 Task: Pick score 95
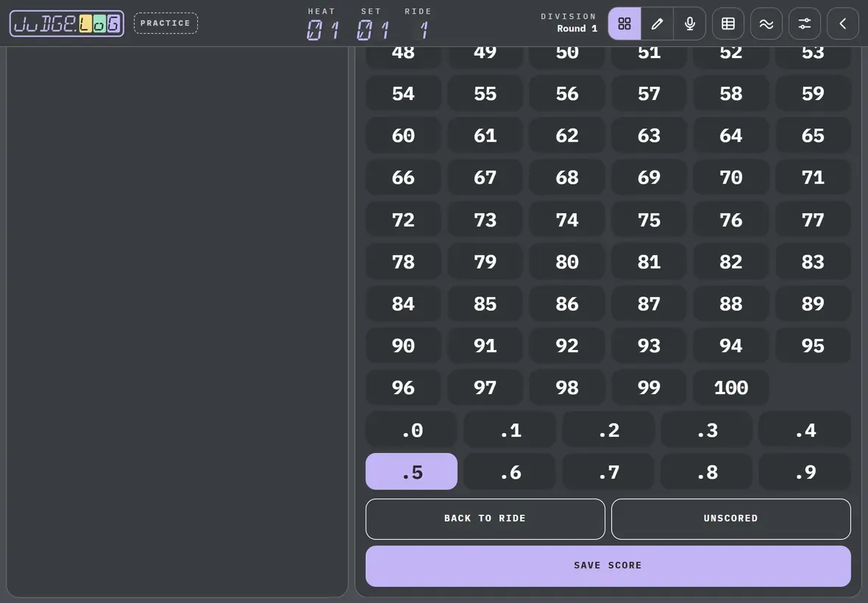(x=813, y=345)
